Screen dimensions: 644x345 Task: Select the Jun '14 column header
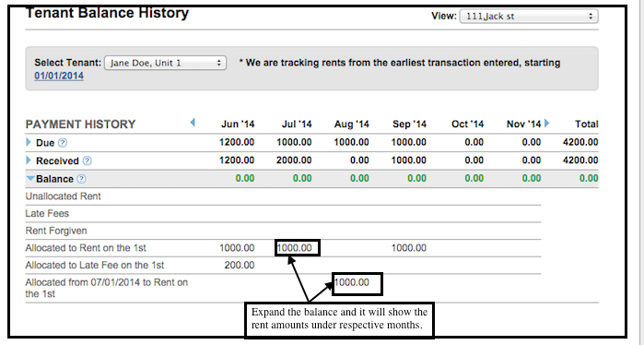238,125
